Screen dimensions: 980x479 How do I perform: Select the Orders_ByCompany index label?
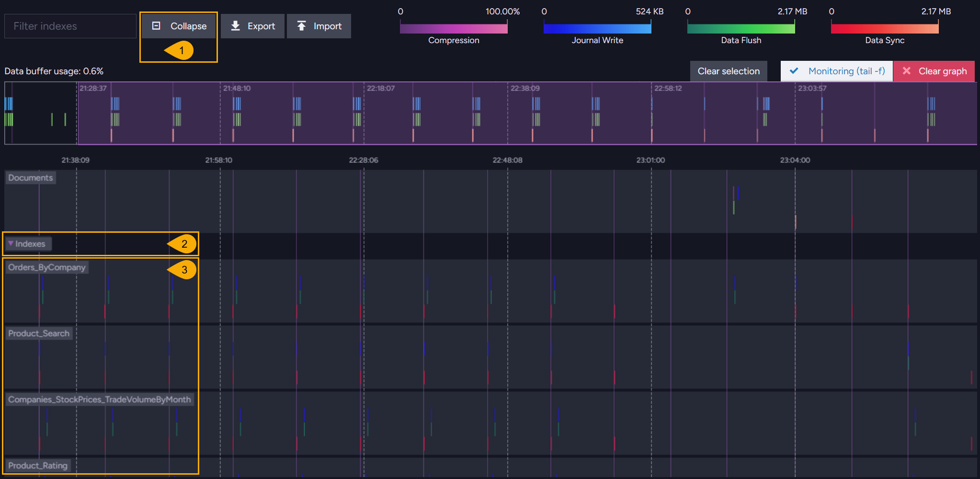[x=47, y=267]
